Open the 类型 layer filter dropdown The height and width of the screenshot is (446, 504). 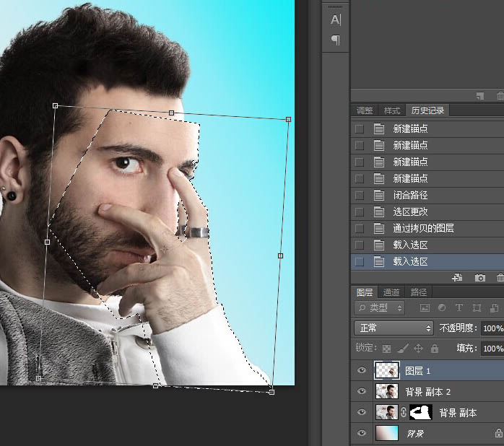[382, 308]
